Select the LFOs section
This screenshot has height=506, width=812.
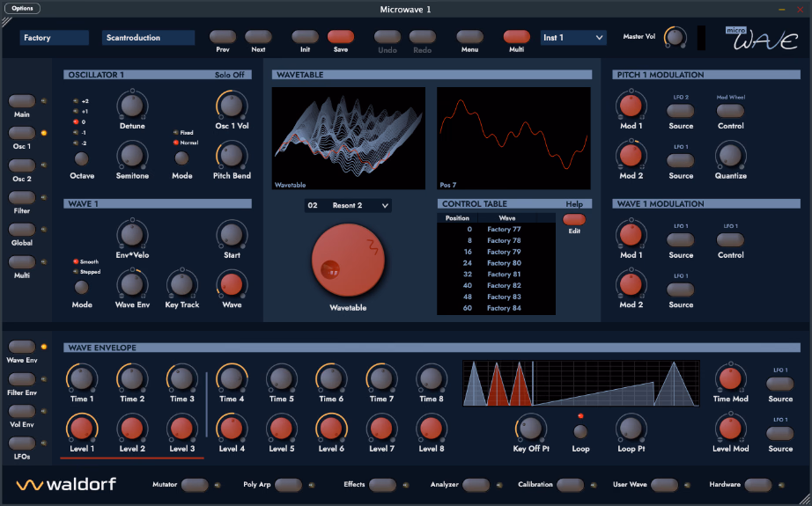pyautogui.click(x=22, y=444)
